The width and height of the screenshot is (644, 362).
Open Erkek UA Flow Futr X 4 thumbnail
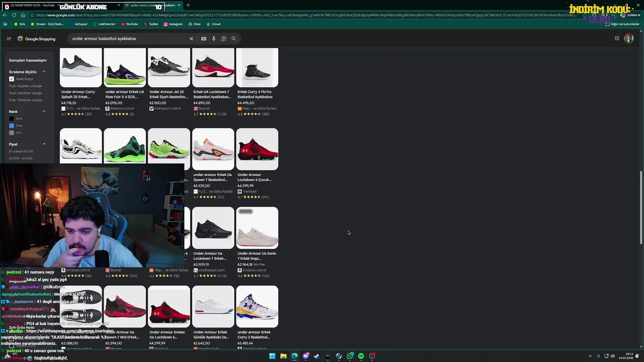125,67
